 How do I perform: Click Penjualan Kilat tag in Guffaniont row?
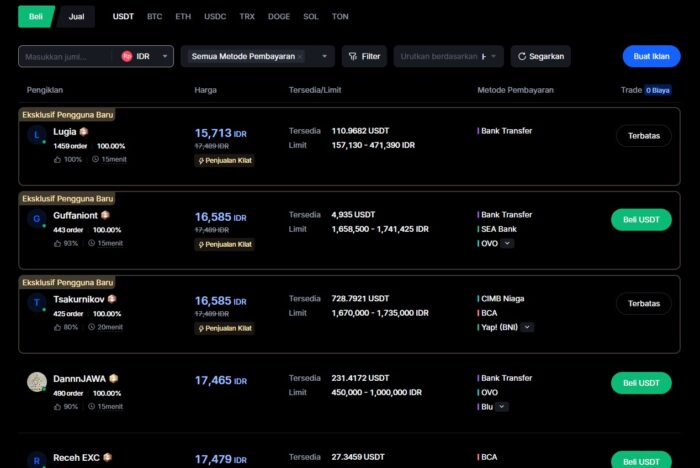coord(225,244)
